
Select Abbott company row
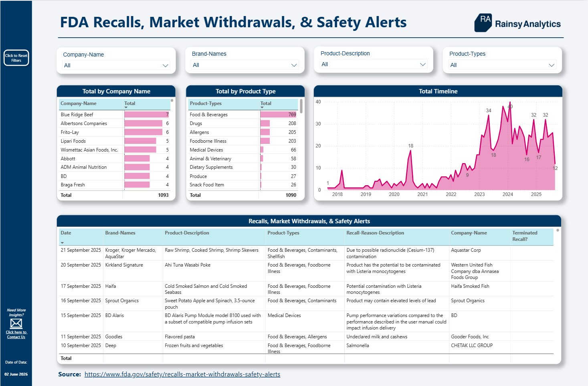(x=115, y=159)
